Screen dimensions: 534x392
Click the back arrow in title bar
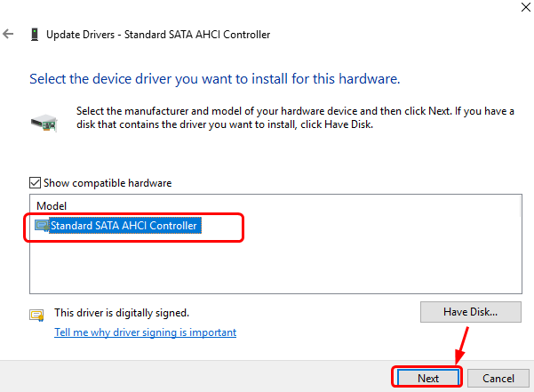tap(9, 35)
